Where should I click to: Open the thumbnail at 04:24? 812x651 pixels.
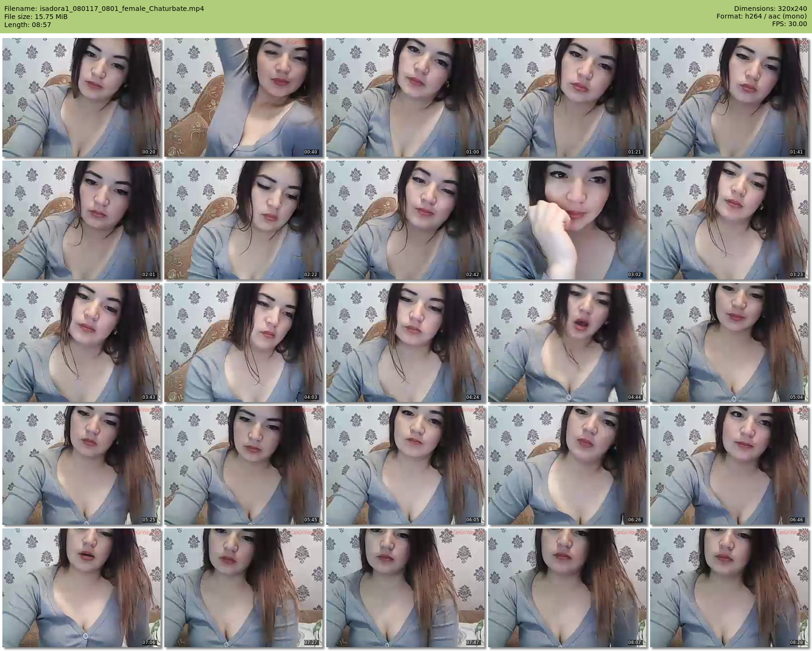[x=406, y=343]
